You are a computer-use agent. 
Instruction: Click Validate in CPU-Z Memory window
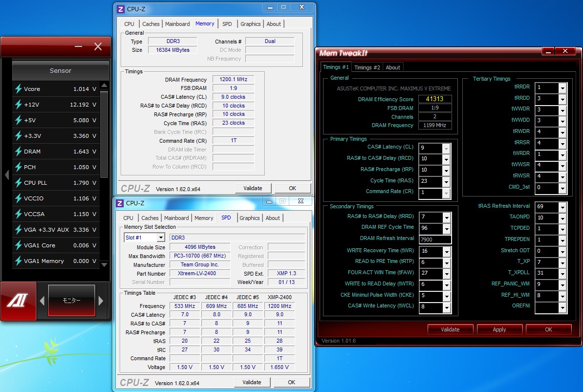tap(253, 188)
